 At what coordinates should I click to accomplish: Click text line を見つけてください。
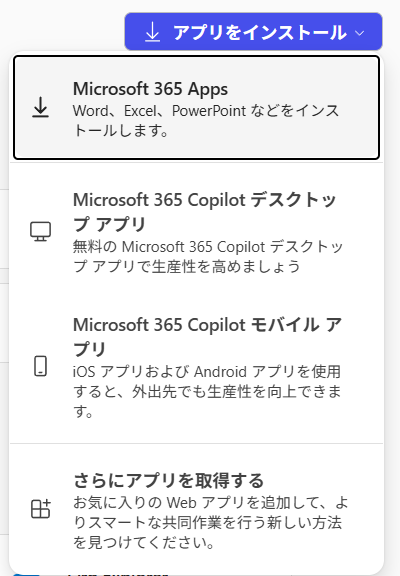[x=144, y=542]
